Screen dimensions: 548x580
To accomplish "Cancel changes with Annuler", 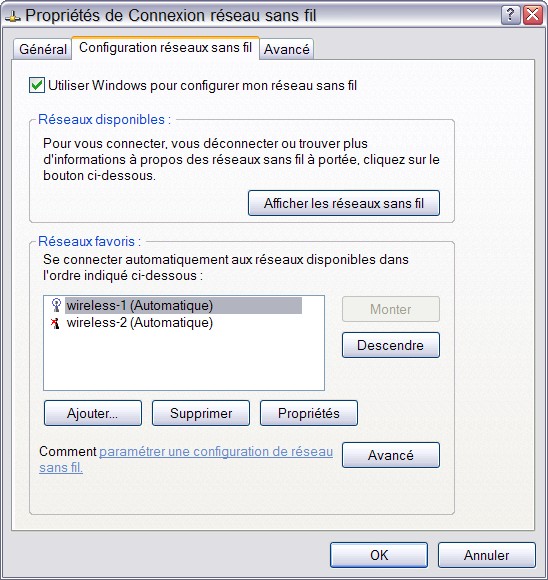I will click(487, 555).
